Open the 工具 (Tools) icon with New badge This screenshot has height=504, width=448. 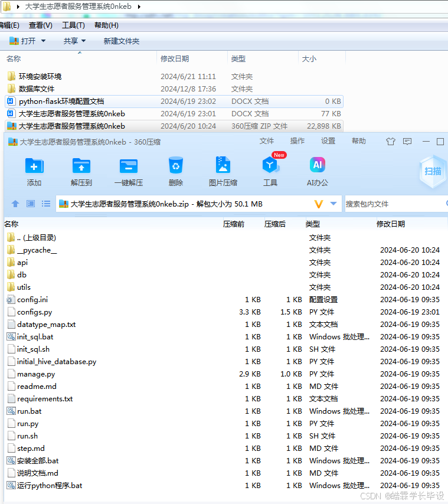pos(270,165)
